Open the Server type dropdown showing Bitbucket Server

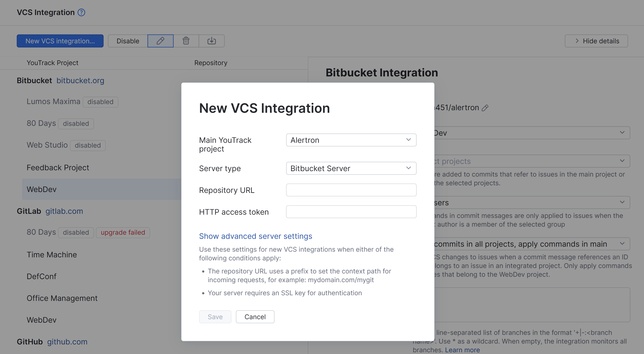[x=351, y=168]
